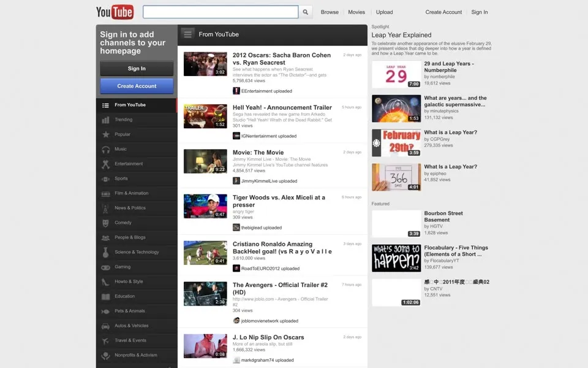This screenshot has width=588, height=368.
Task: Click Create Account link in top bar
Action: (443, 12)
